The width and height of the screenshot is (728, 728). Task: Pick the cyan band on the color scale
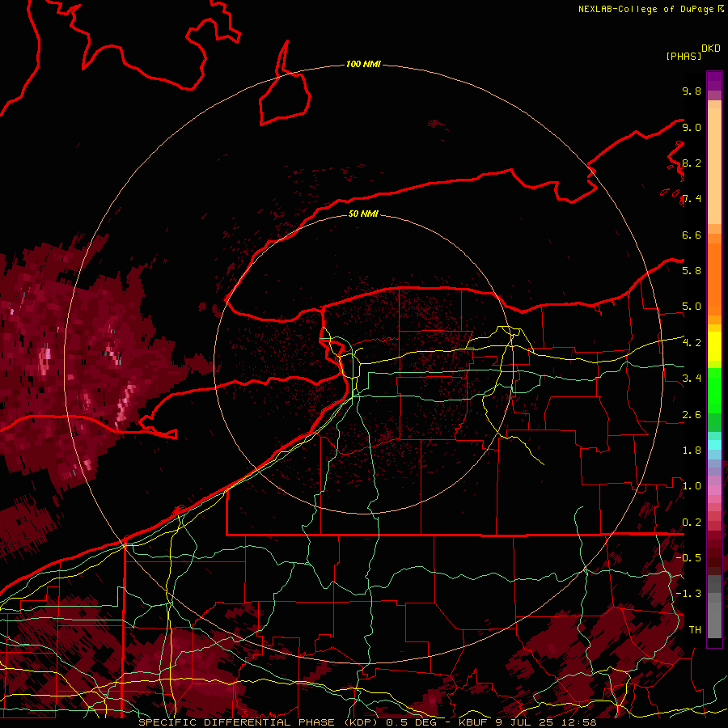pos(714,444)
